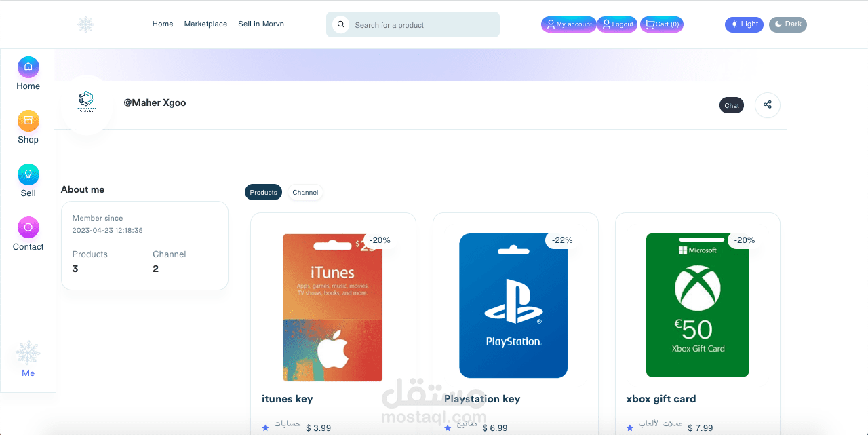Viewport: 868px width, 435px height.
Task: Open the Xbox Gift Card image
Action: point(697,305)
